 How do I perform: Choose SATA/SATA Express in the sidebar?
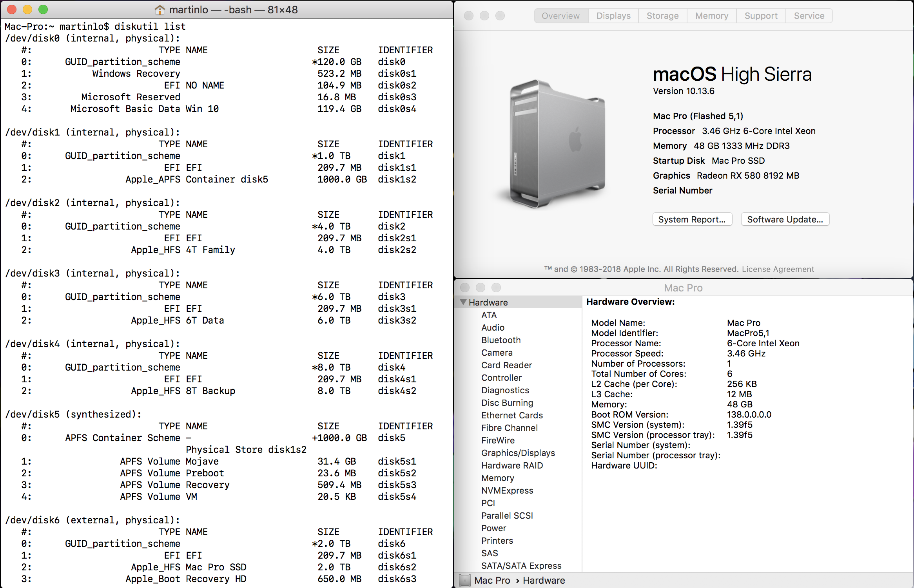coord(521,566)
